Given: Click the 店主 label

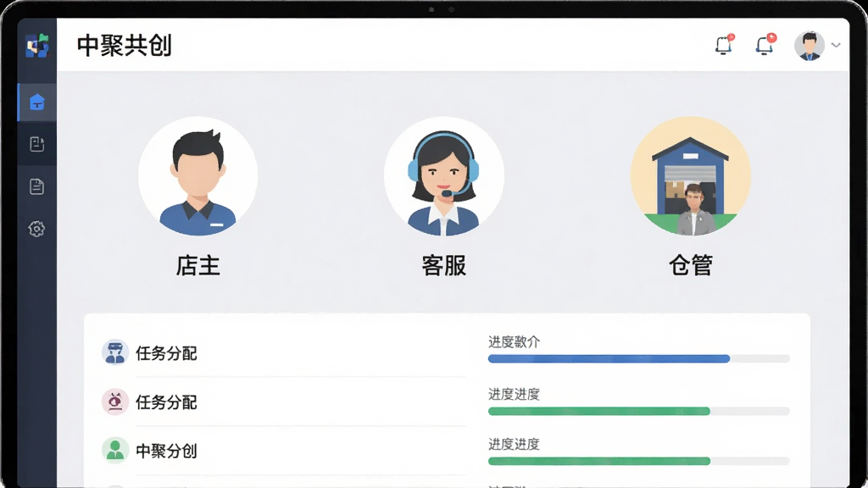Looking at the screenshot, I should (x=198, y=265).
